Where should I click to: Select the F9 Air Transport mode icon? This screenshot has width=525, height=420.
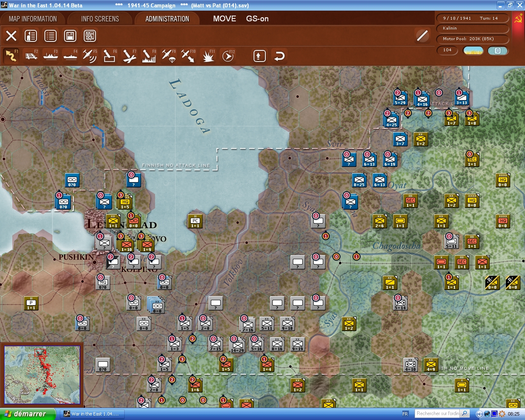click(169, 56)
